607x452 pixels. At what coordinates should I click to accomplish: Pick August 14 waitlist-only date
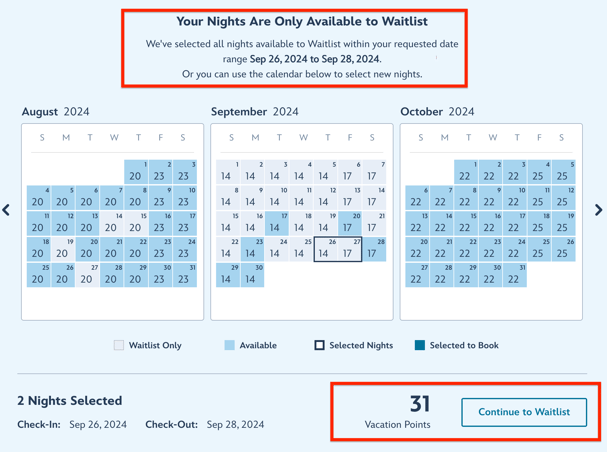(x=112, y=223)
